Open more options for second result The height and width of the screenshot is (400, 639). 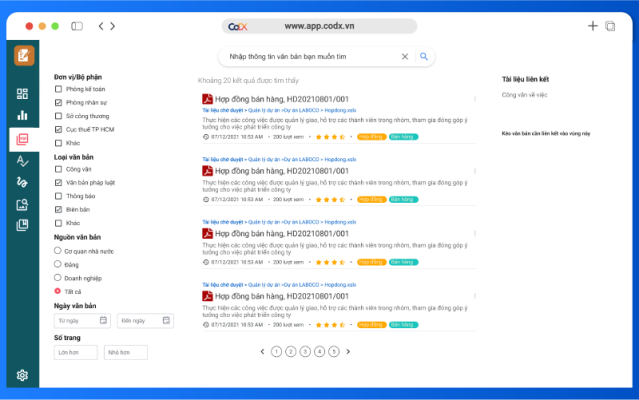pos(475,171)
